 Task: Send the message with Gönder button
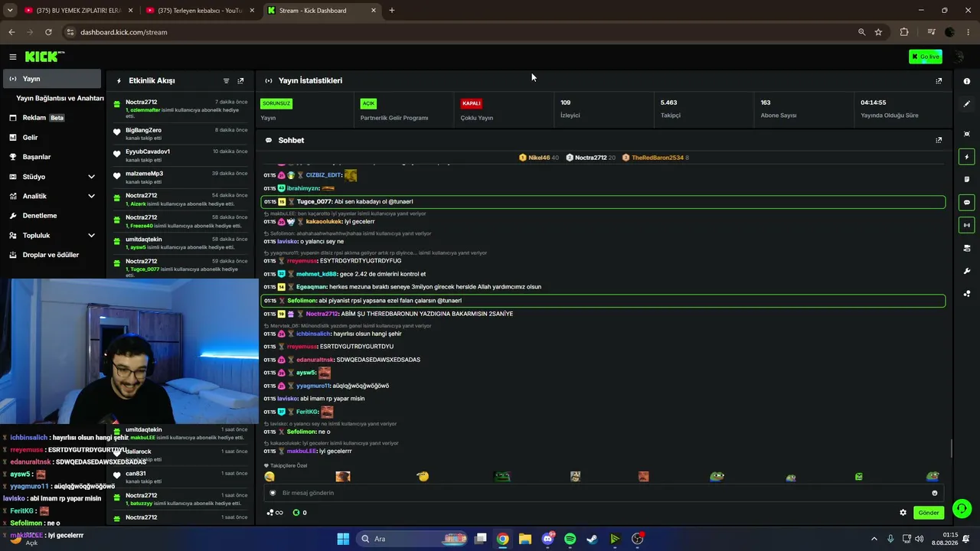click(929, 513)
